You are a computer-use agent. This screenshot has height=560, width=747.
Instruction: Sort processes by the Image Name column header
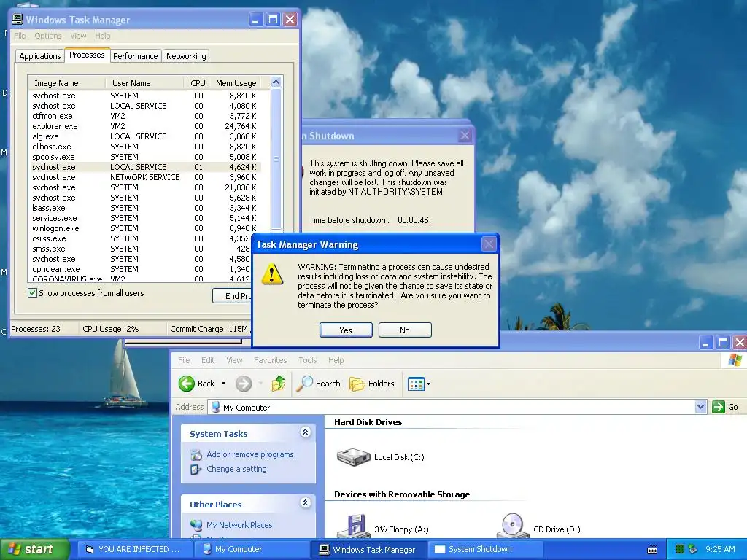coord(66,83)
